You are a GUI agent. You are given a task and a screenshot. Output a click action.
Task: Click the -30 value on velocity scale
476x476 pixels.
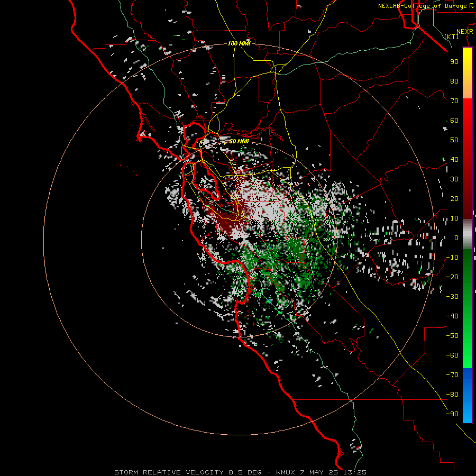[x=452, y=296]
